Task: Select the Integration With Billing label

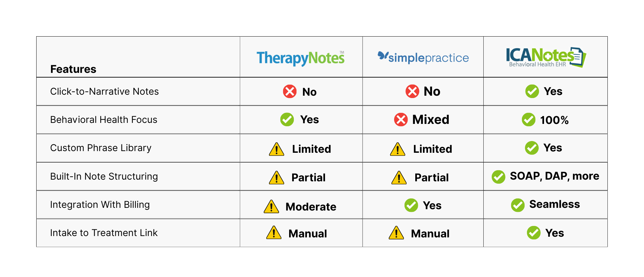Action: click(100, 204)
